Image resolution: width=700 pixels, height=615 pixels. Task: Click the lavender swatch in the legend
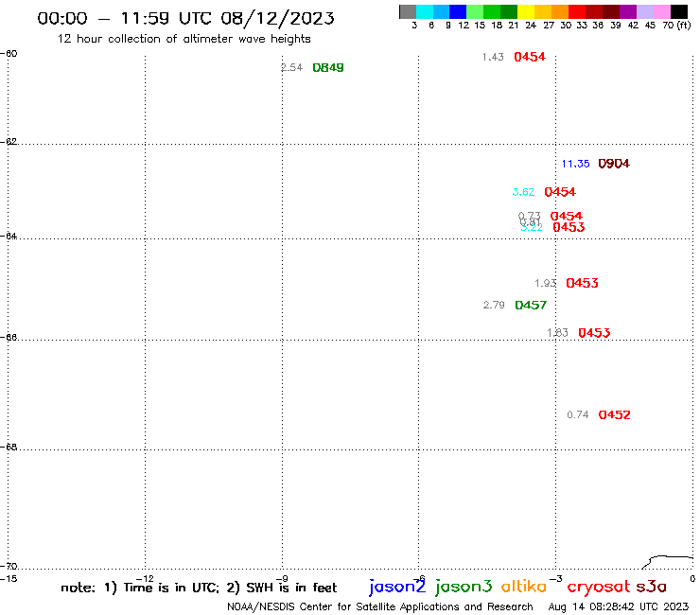644,11
